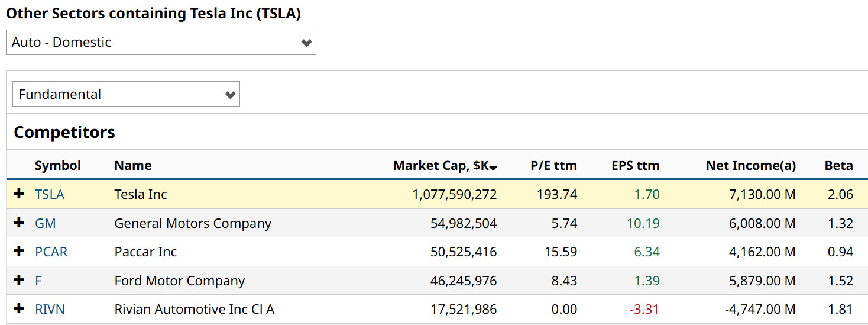
Task: Expand the PCAR row plus icon
Action: tap(19, 251)
